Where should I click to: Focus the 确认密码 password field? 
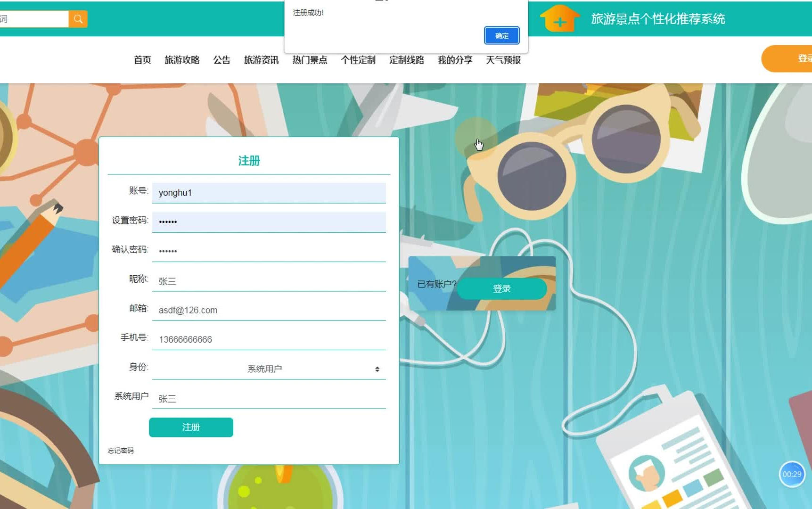(269, 251)
